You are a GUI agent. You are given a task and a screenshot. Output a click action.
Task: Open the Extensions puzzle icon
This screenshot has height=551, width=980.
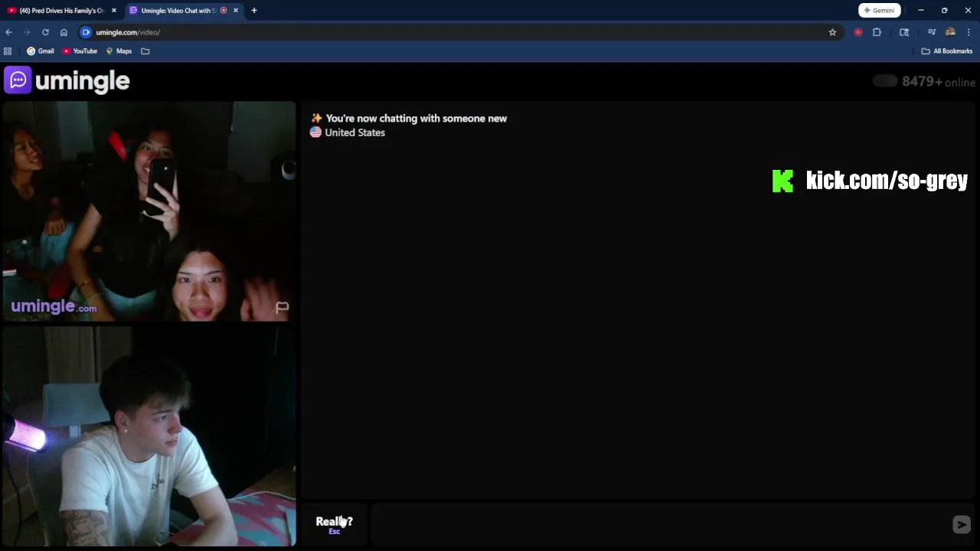pyautogui.click(x=877, y=32)
